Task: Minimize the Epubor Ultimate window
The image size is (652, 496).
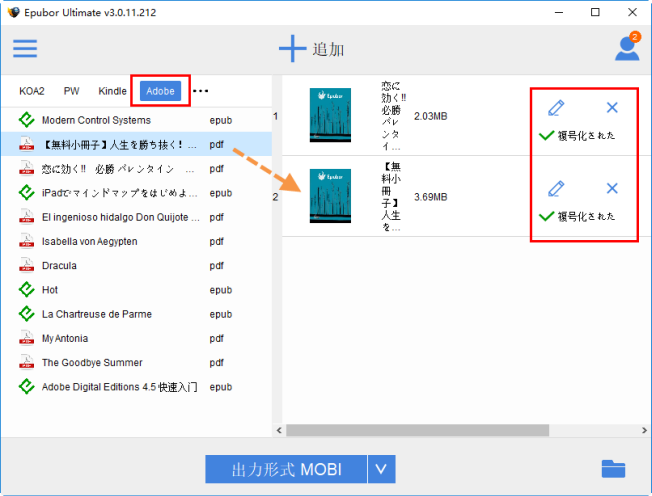Action: coord(559,12)
